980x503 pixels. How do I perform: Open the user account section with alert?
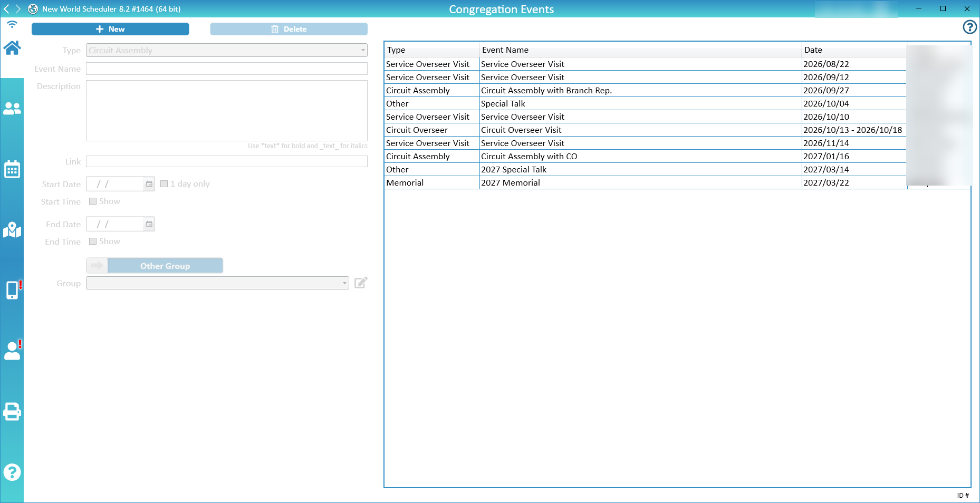tap(13, 350)
